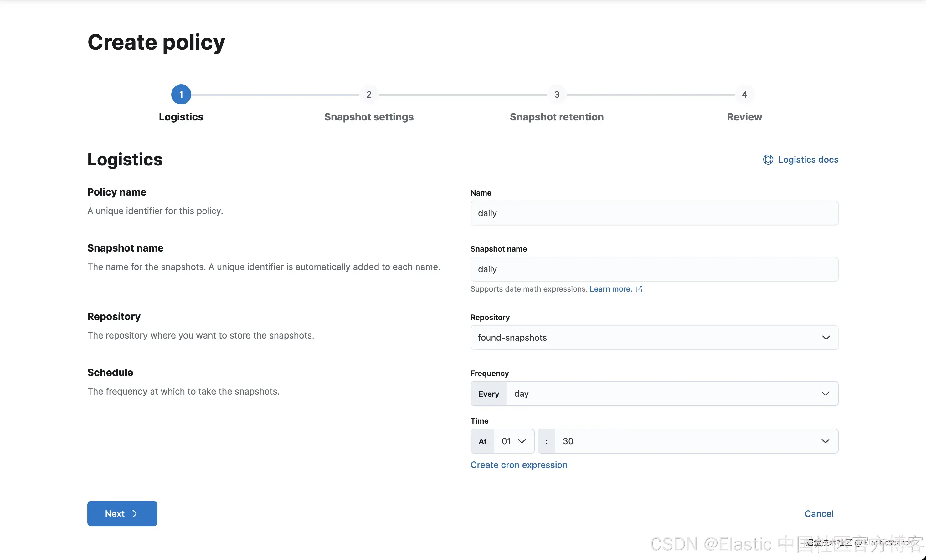Click the arrow icon in the Next button

(x=135, y=513)
